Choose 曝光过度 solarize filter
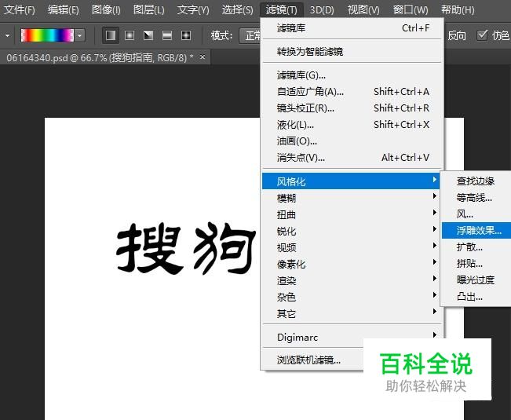 point(476,280)
